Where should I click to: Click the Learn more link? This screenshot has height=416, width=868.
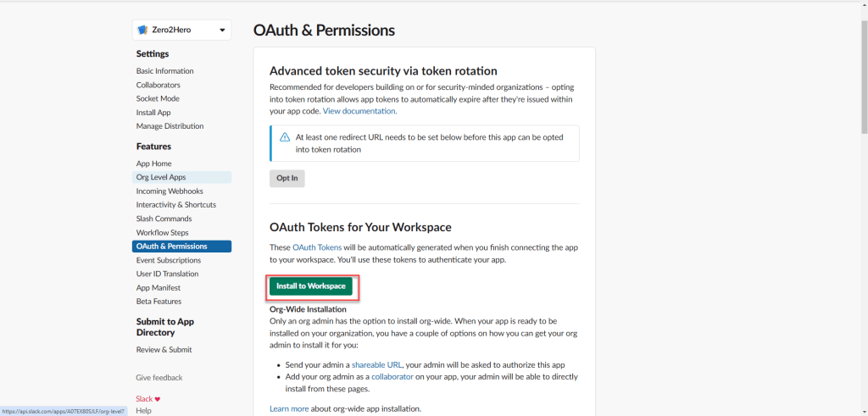pos(288,408)
